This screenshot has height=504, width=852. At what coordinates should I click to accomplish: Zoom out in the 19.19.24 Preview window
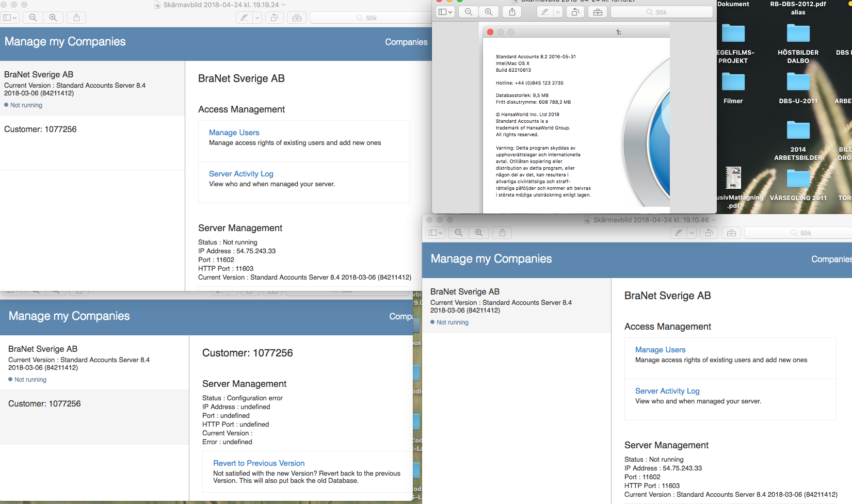click(x=33, y=18)
